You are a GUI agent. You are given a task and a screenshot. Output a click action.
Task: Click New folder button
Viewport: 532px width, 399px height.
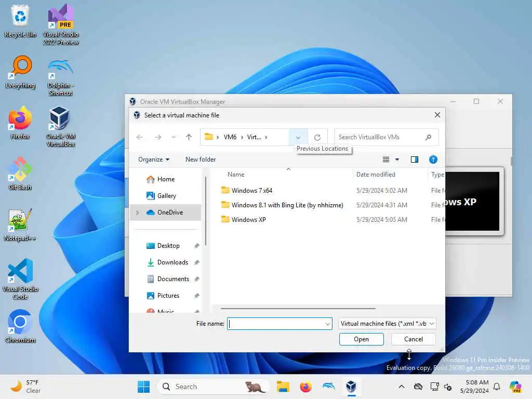201,159
